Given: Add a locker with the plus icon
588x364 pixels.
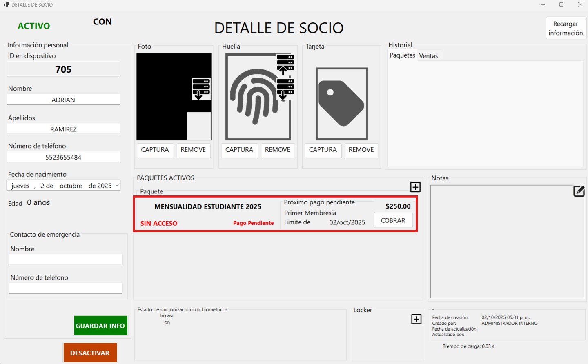Looking at the screenshot, I should point(416,319).
